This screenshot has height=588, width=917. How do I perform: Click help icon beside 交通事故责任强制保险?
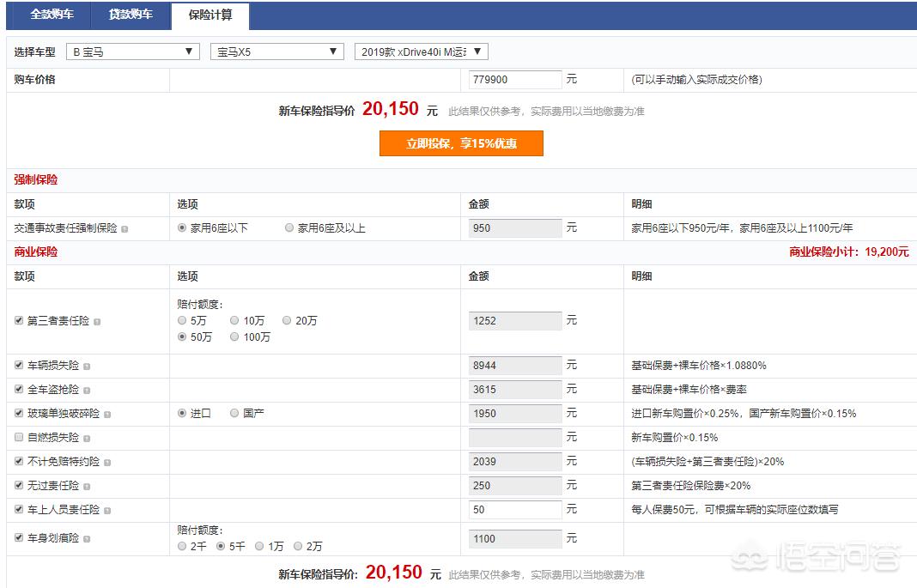click(x=124, y=229)
